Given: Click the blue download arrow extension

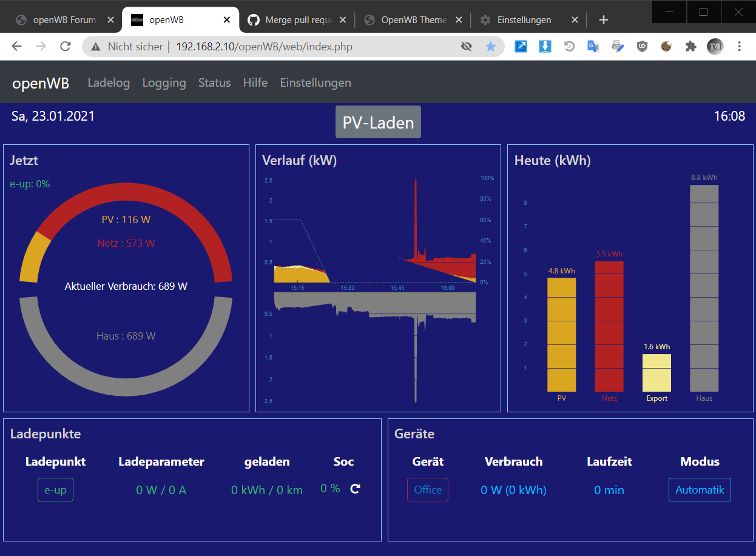Looking at the screenshot, I should [x=545, y=47].
